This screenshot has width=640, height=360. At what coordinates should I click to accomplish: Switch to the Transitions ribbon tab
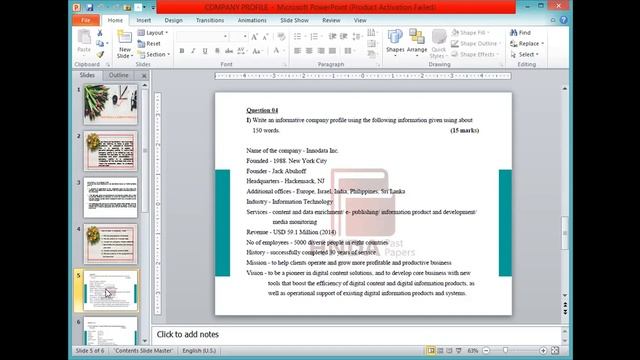(210, 20)
